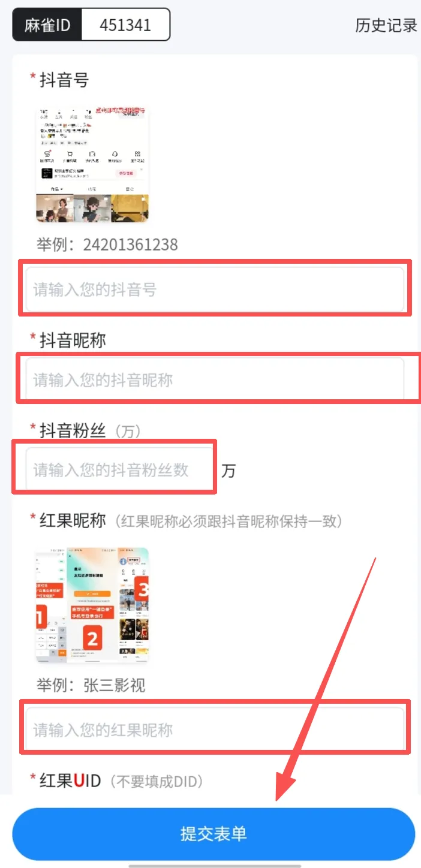
Task: Tap the 抖音粉丝 (万) field label
Action: (x=90, y=430)
